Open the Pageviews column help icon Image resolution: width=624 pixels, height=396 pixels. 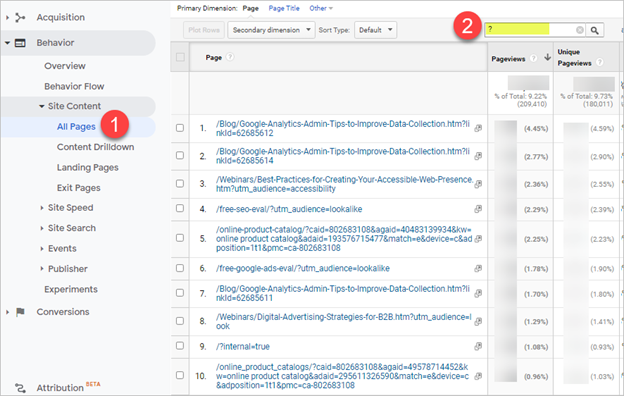point(533,59)
